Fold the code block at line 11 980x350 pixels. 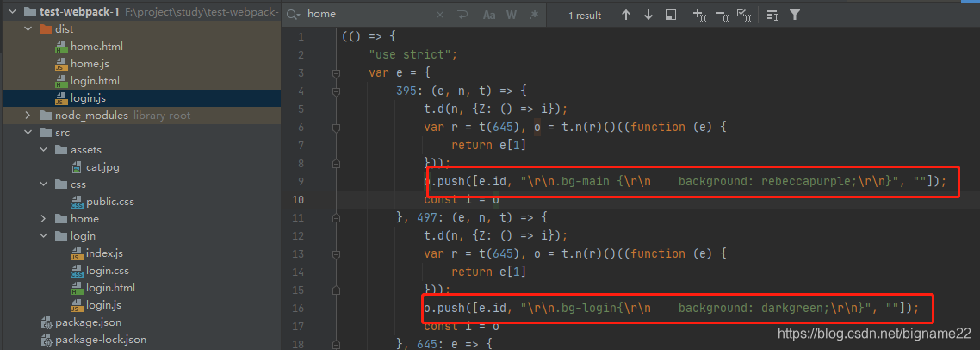pos(336,218)
